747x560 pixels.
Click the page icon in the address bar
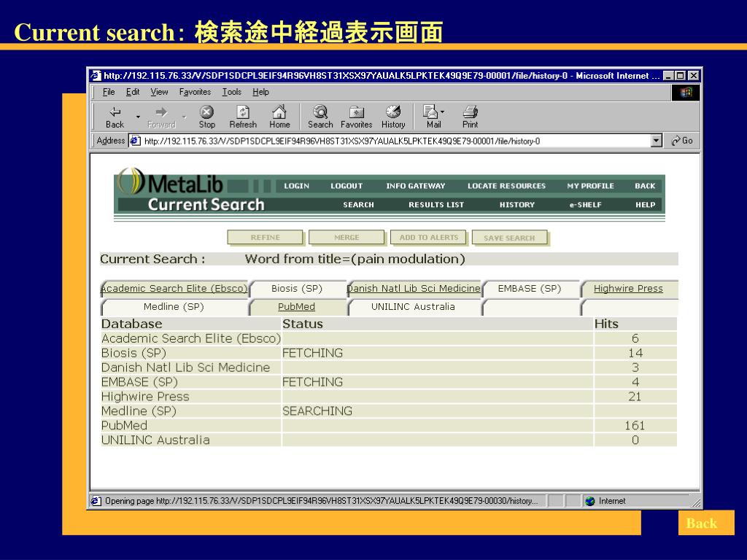[x=135, y=141]
